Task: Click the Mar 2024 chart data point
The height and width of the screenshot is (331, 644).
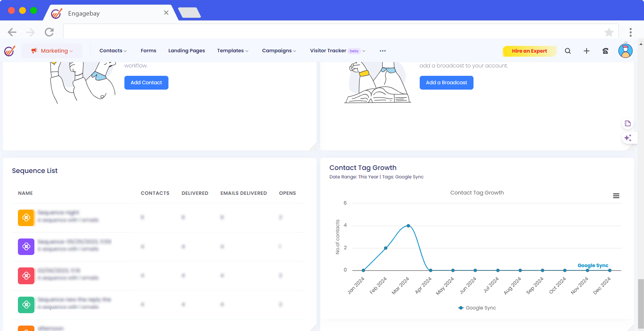Action: tap(408, 226)
